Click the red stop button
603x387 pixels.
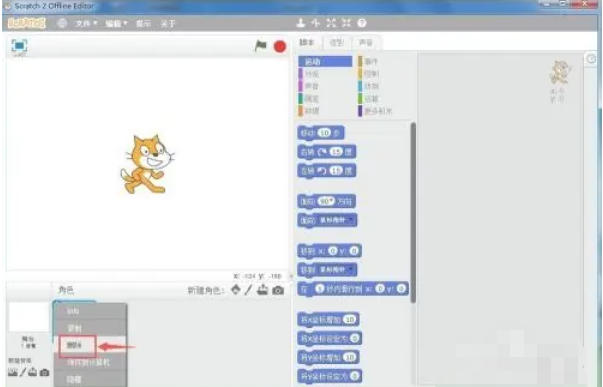[280, 47]
